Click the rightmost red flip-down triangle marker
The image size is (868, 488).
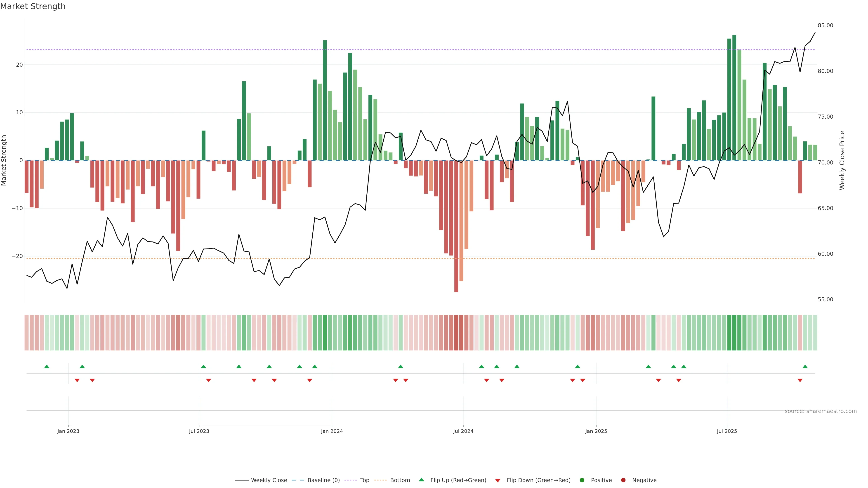pos(800,380)
